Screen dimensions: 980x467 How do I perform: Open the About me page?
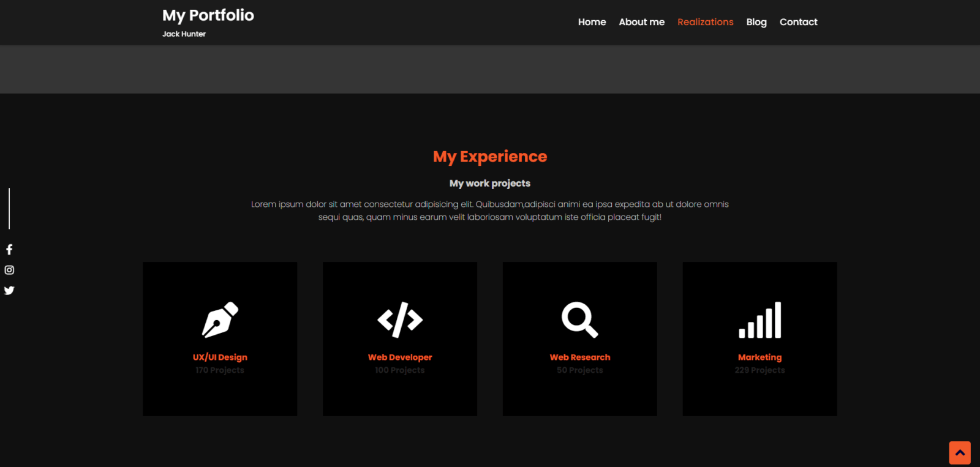(641, 22)
